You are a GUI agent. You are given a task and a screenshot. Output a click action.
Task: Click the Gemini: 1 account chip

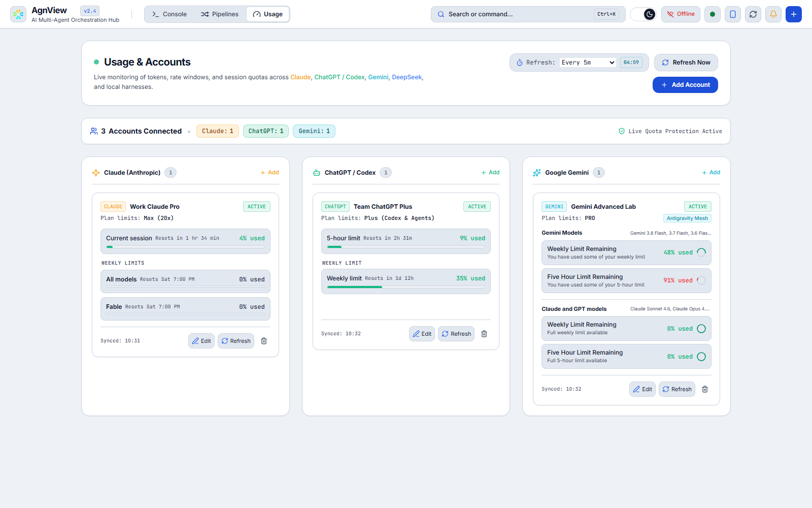(x=314, y=131)
